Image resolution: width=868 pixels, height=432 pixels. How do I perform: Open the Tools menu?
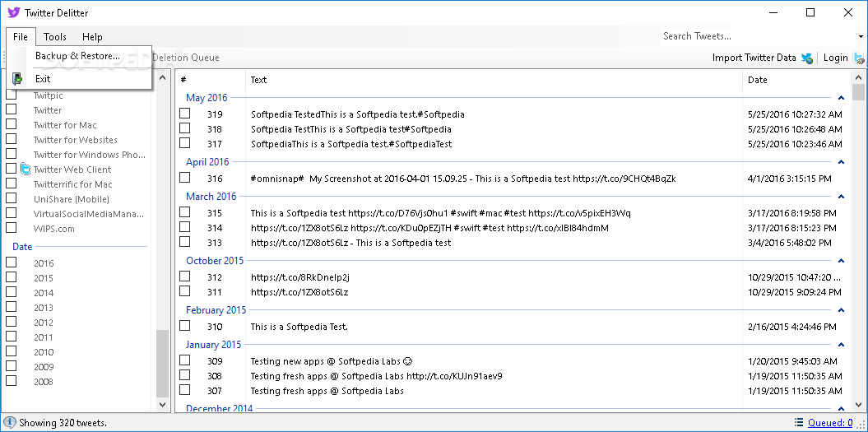tap(55, 36)
